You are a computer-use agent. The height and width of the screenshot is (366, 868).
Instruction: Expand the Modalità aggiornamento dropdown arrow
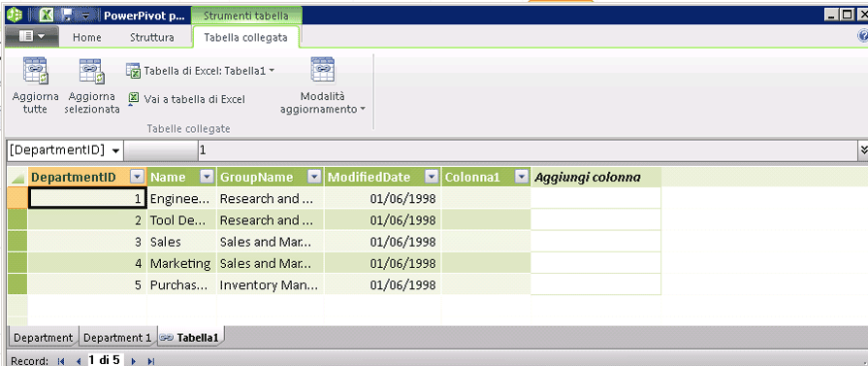(363, 110)
